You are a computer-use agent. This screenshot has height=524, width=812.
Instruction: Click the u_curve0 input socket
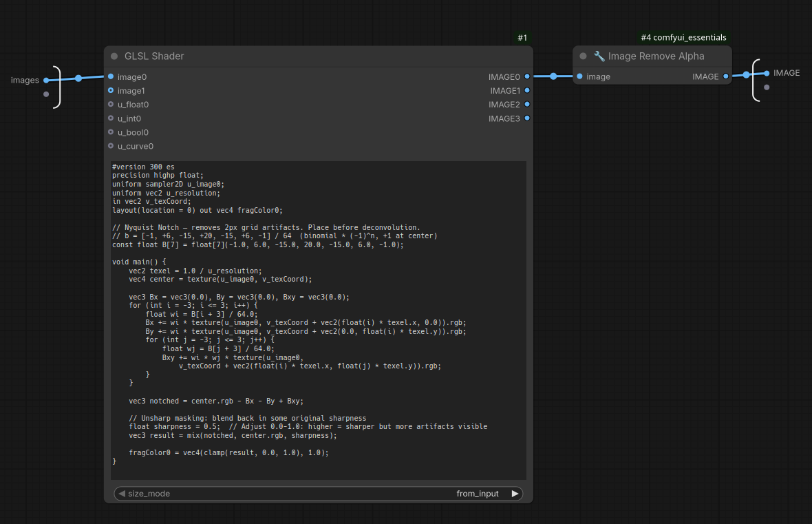pos(111,146)
